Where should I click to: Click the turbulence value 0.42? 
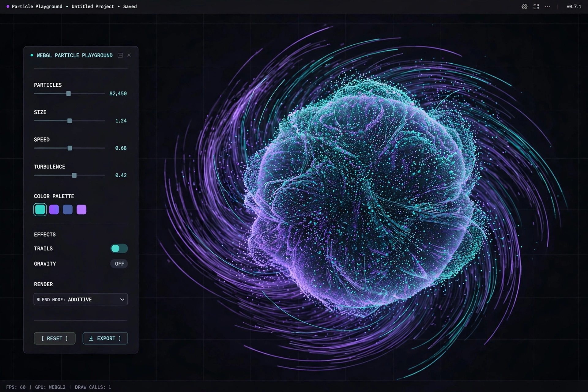point(121,175)
